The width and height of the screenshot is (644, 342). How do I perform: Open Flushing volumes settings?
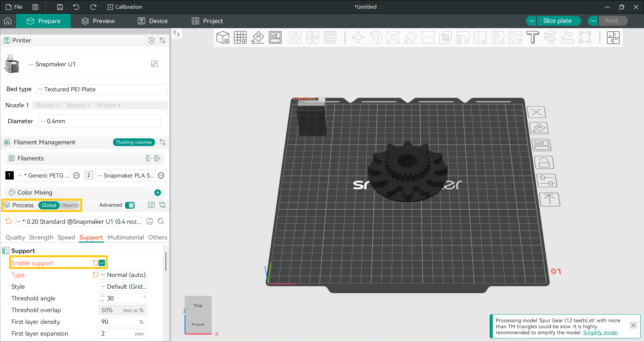pyautogui.click(x=134, y=142)
